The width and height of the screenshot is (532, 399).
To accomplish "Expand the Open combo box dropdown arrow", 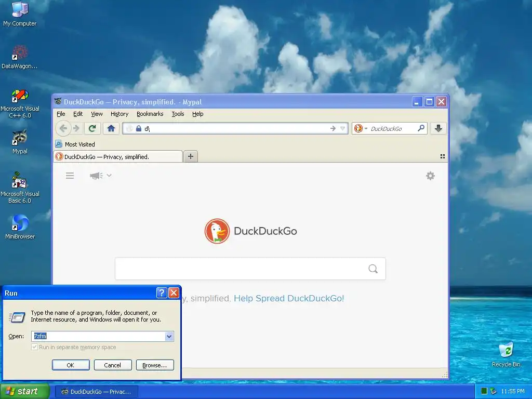I will coord(169,336).
